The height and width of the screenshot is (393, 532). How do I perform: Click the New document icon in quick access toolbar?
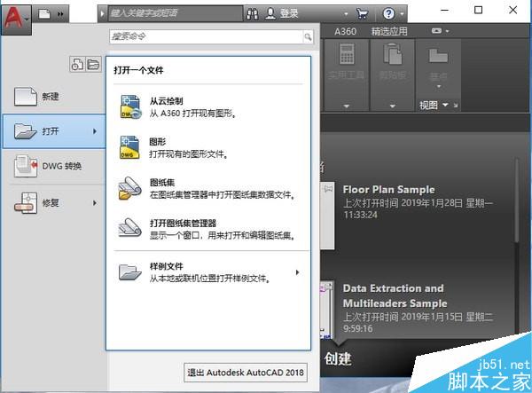tap(44, 14)
